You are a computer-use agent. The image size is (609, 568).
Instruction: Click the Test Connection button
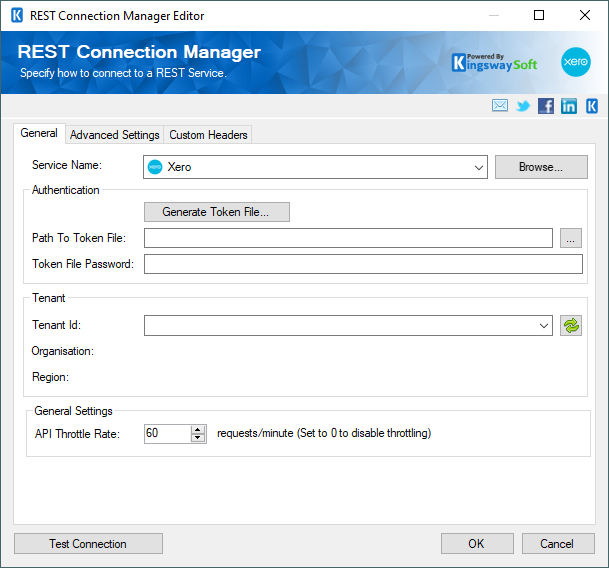[x=89, y=544]
